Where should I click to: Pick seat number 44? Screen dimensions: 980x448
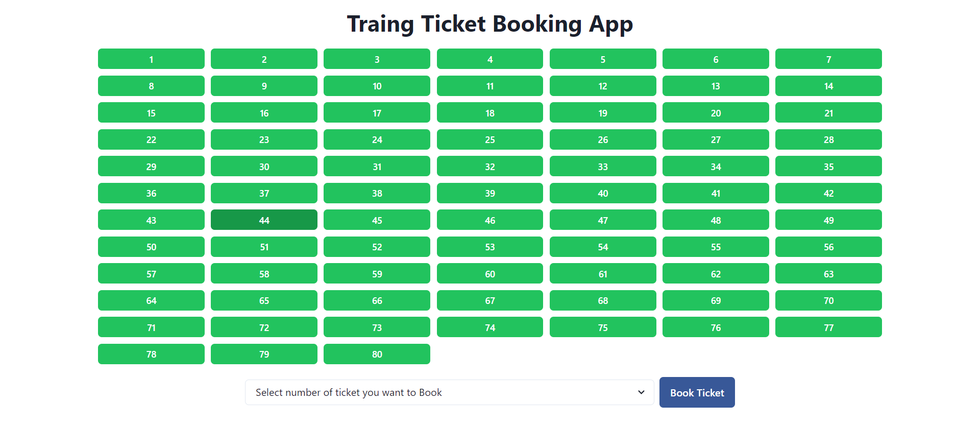click(264, 220)
